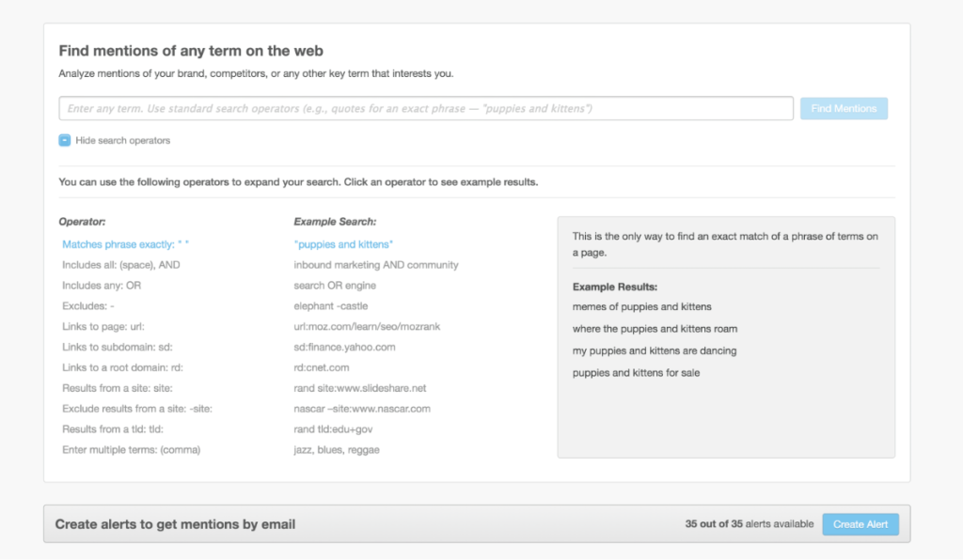Open the 'rd:cnet.com' example search
Image resolution: width=963 pixels, height=560 pixels.
(322, 367)
